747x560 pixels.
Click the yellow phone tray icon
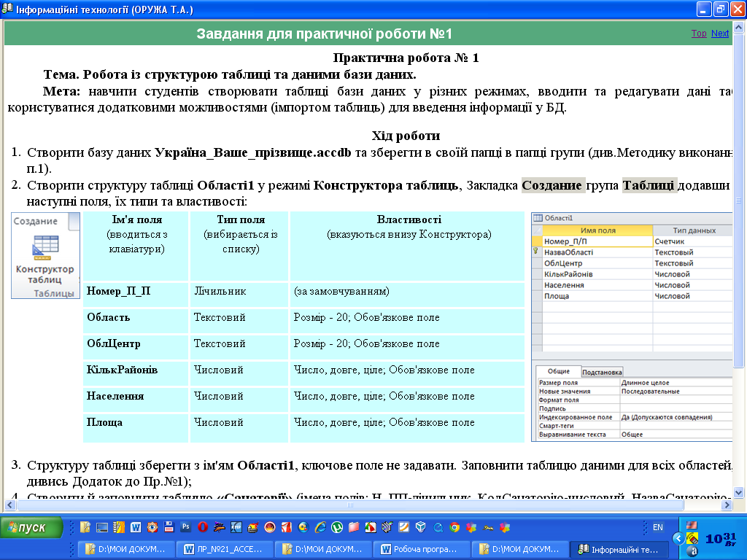pos(692,539)
